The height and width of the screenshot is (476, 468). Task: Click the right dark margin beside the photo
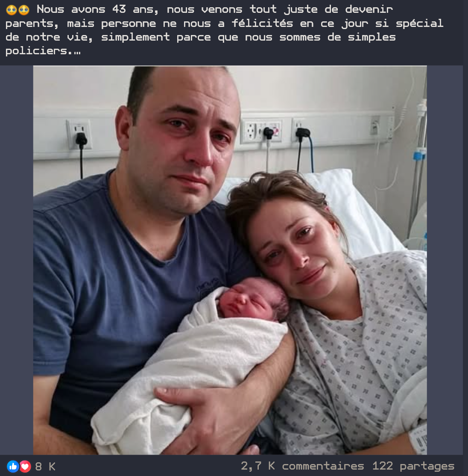tap(445, 260)
